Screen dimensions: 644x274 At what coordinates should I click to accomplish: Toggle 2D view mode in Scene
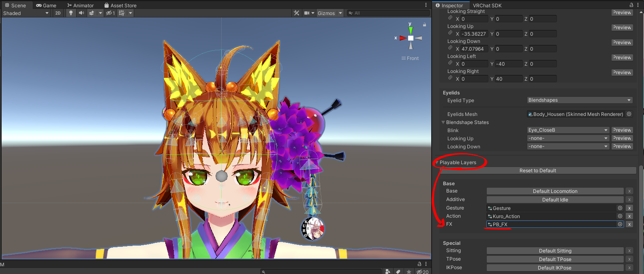tap(58, 13)
